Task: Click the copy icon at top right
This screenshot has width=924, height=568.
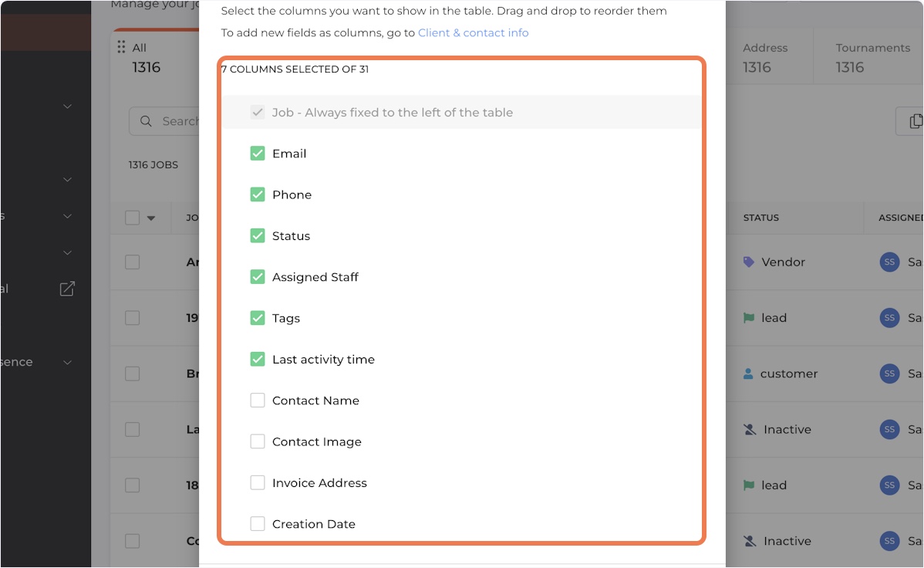Action: 916,121
